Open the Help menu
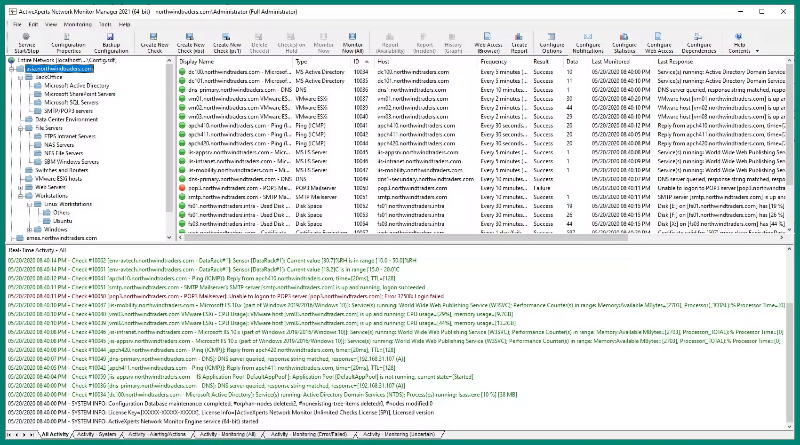 124,24
